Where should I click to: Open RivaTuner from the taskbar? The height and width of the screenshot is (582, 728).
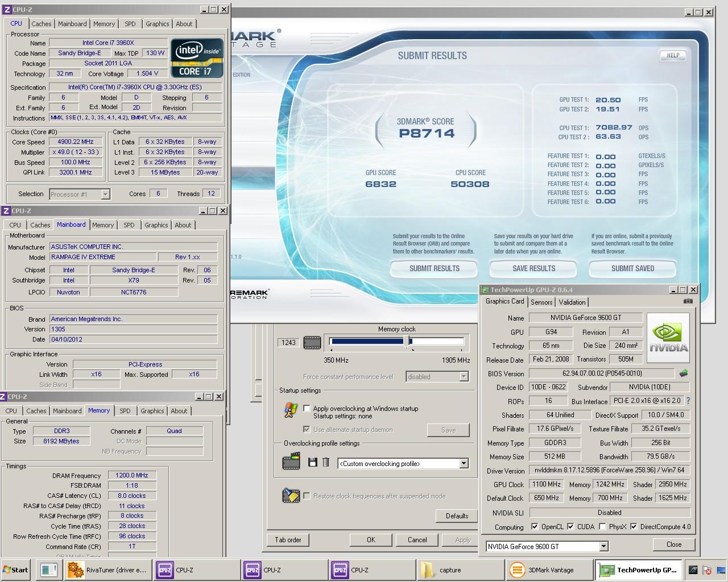pos(107,570)
